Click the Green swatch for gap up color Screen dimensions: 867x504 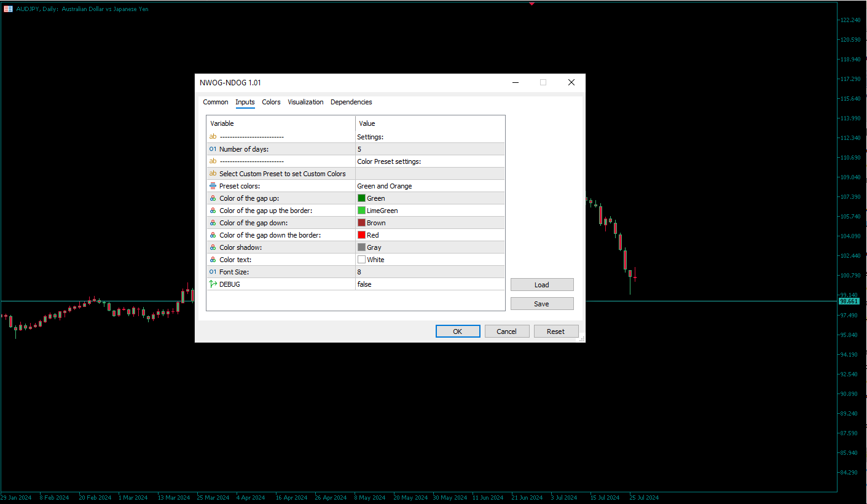click(361, 198)
